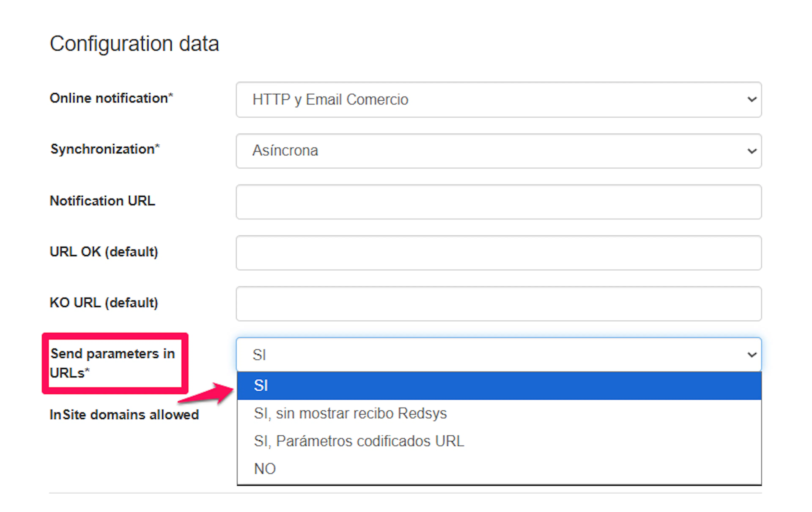Click the 'Send parameters in URLs' label
812x512 pixels.
112,363
